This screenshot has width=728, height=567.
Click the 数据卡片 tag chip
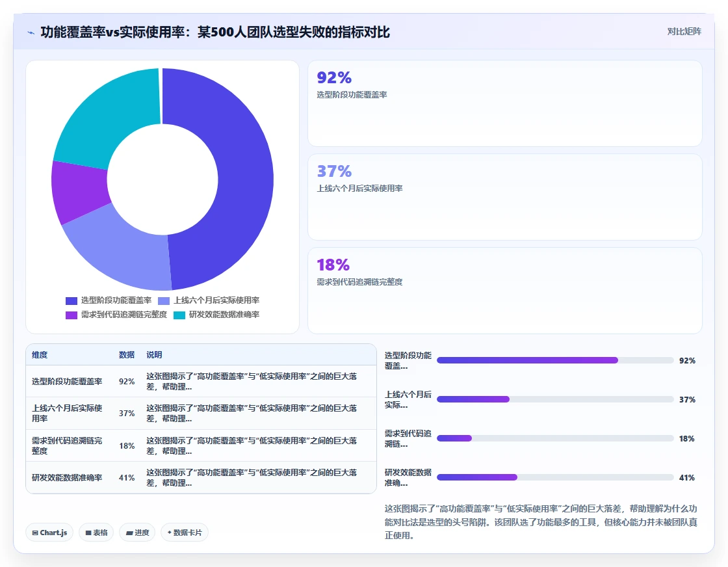tap(185, 533)
